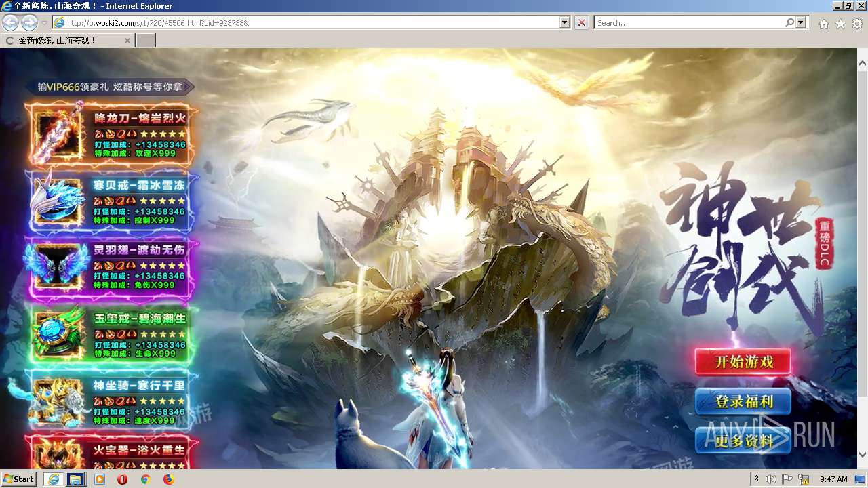Click the scrollbar down arrow
868x488 pixels.
[863, 455]
